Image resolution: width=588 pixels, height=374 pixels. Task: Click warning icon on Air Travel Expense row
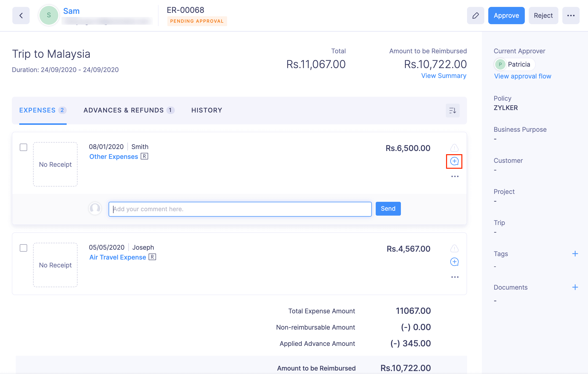tap(454, 248)
